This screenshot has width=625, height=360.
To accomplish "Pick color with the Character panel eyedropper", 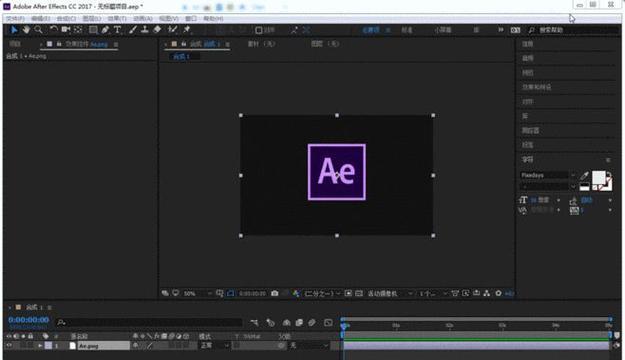I will pos(584,176).
